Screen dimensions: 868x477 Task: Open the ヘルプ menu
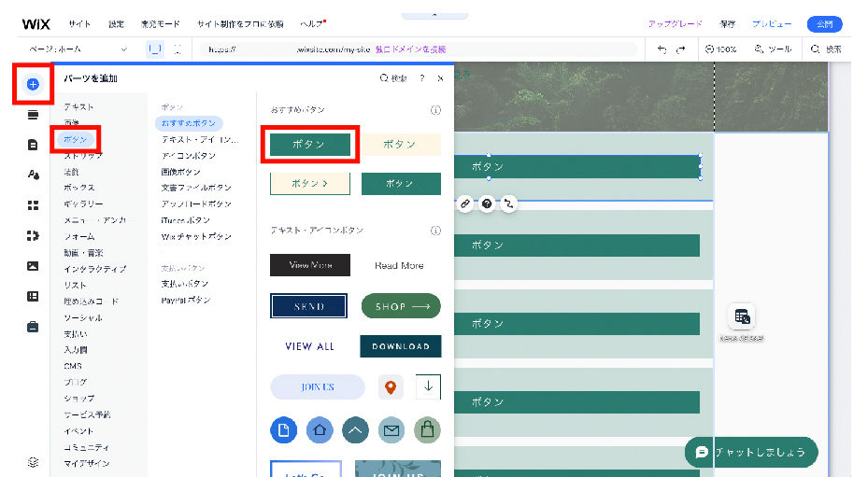click(x=313, y=23)
